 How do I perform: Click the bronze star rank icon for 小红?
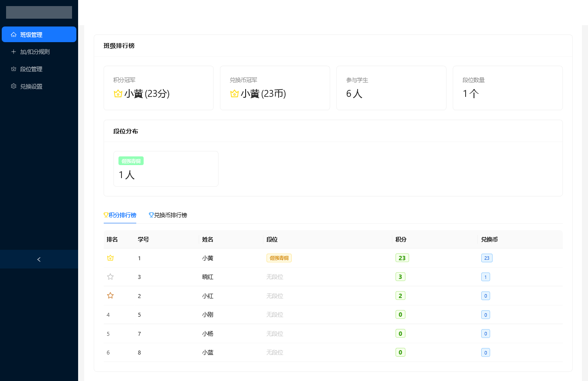(110, 295)
